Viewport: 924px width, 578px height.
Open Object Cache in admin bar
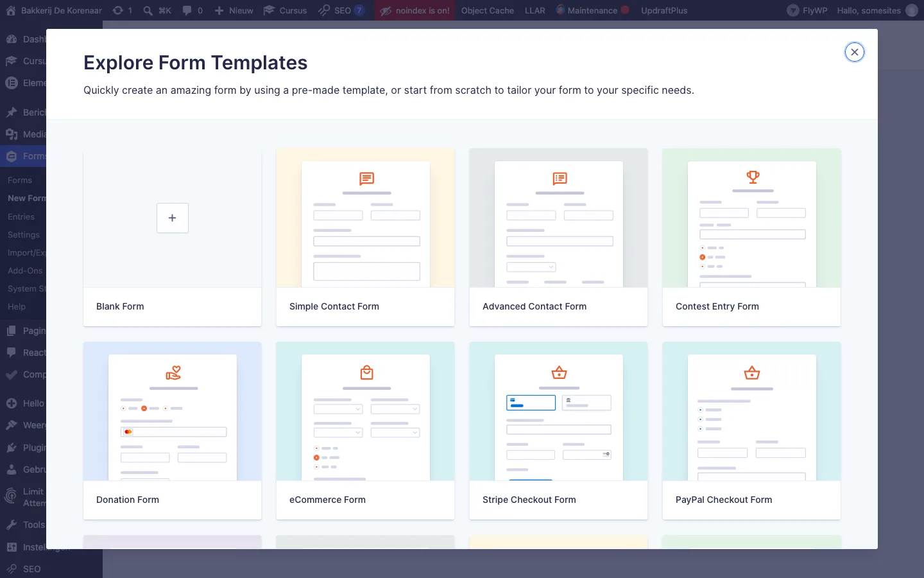[488, 10]
